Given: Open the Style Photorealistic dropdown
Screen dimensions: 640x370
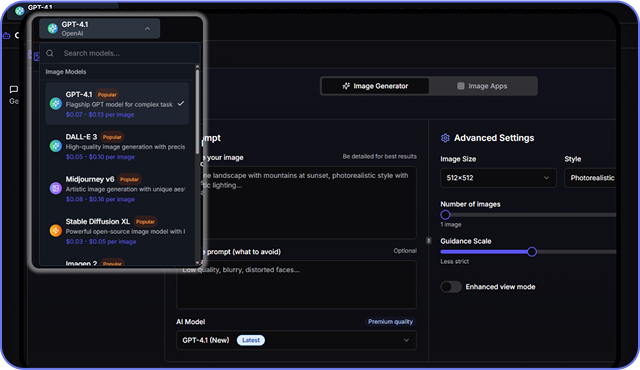Looking at the screenshot, I should 590,178.
